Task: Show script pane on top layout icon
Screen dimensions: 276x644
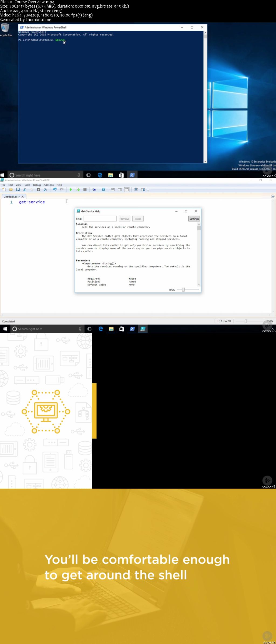Action: pos(113,190)
